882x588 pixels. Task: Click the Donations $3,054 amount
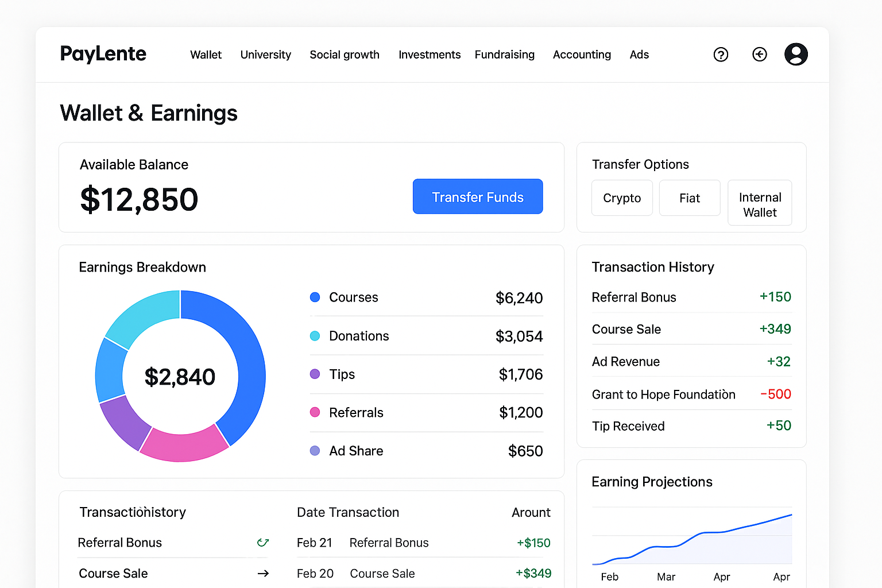point(519,336)
